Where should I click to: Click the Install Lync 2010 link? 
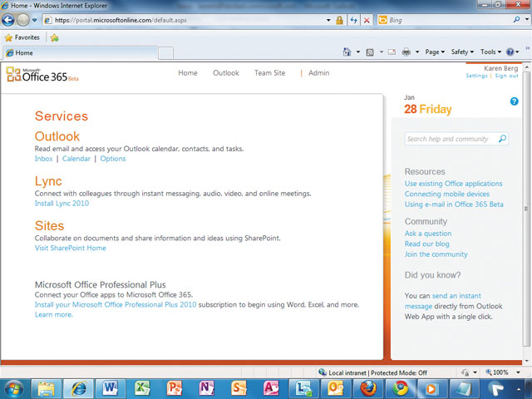62,203
